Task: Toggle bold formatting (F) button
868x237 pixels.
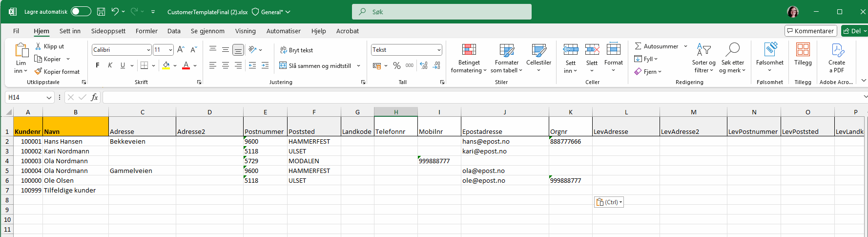Action: [98, 65]
